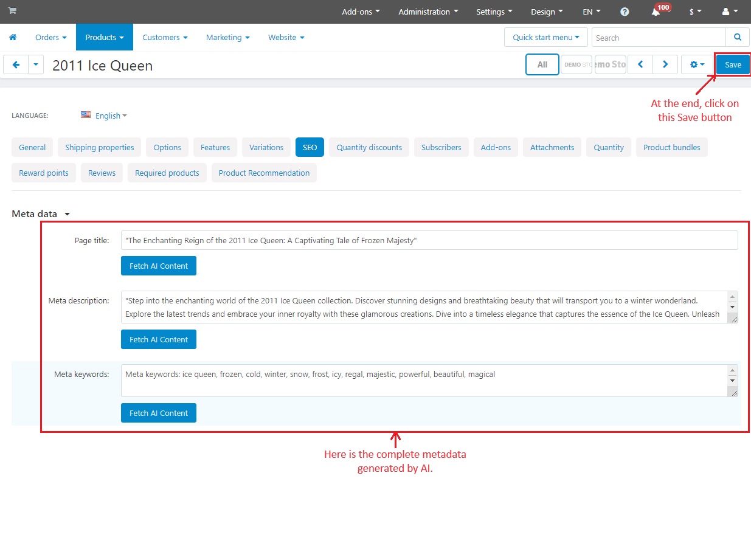Open the Quick start menu
751x560 pixels.
(x=546, y=37)
